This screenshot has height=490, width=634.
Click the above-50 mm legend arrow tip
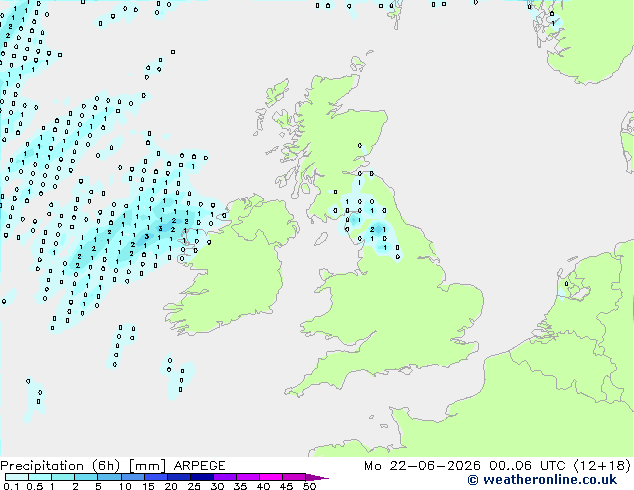pos(317,477)
